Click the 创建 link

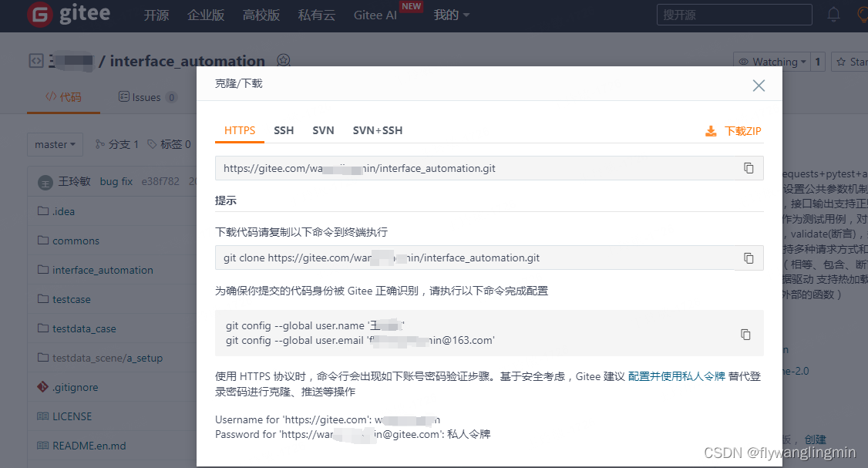816,439
